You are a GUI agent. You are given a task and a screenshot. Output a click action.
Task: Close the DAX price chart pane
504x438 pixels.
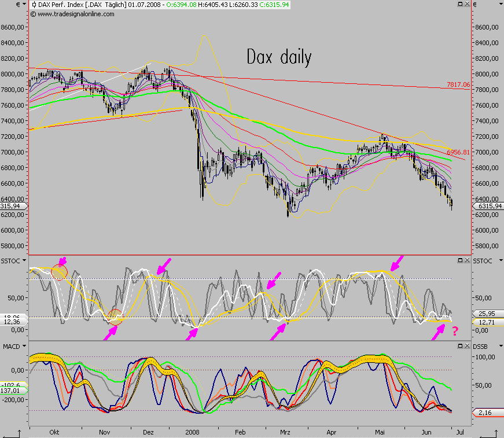[467, 4]
